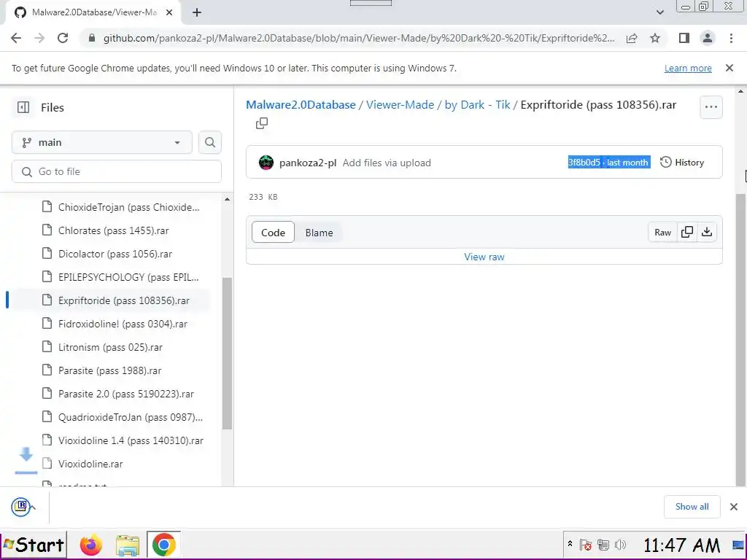Screen dimensions: 747x560
Task: Open Viewer-Made breadcrumb folder link
Action: pyautogui.click(x=400, y=105)
